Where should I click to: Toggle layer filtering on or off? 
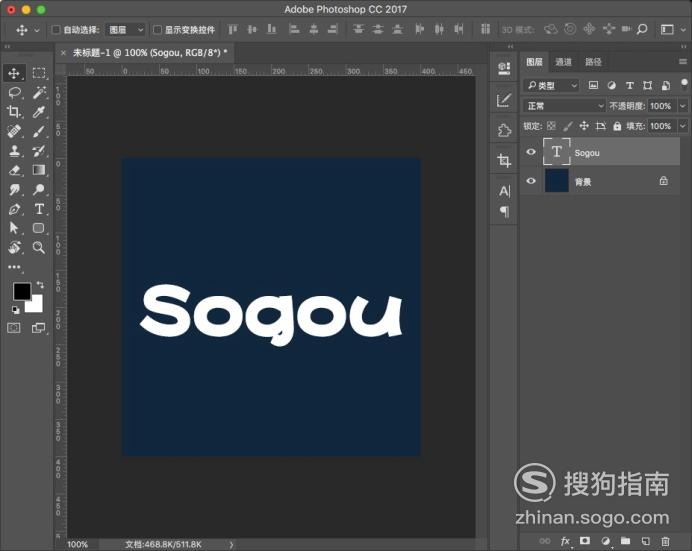pos(684,84)
